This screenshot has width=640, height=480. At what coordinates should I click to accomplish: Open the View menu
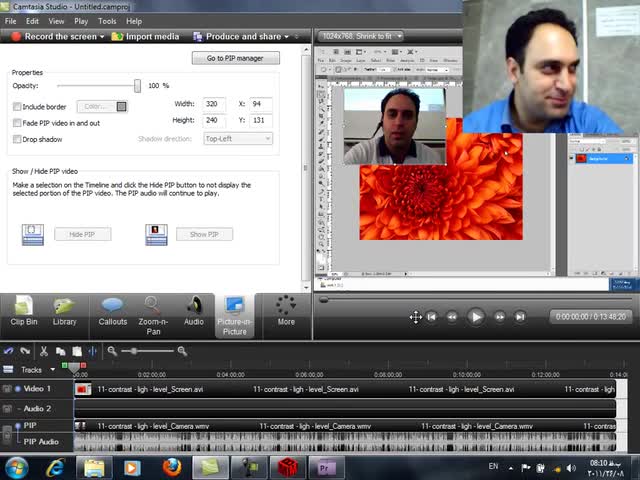(x=56, y=21)
